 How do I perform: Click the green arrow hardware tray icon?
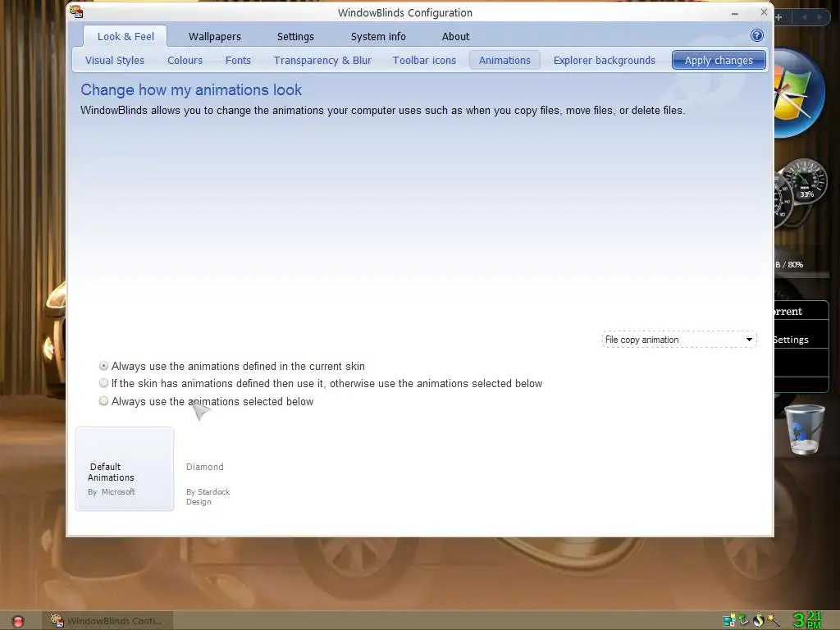pyautogui.click(x=743, y=620)
